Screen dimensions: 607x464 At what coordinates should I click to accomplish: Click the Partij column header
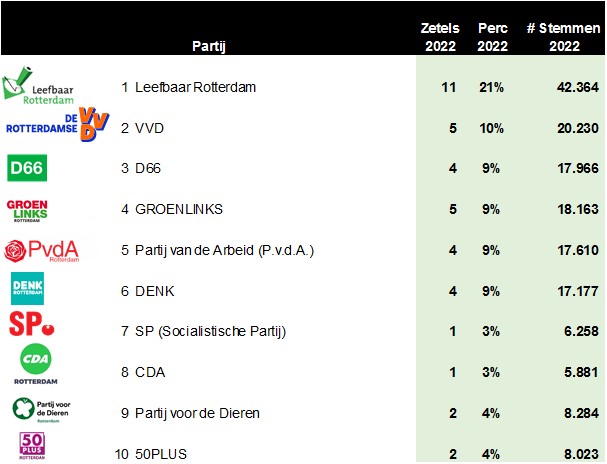tap(209, 46)
